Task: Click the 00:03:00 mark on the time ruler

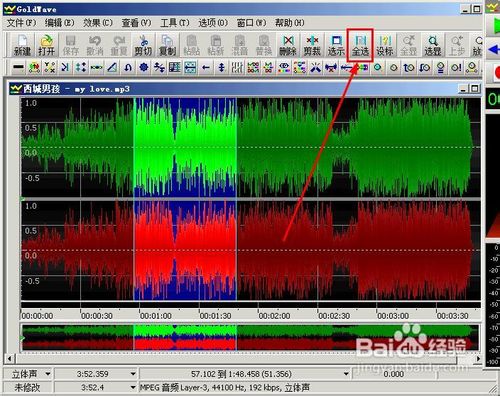Action: click(393, 316)
